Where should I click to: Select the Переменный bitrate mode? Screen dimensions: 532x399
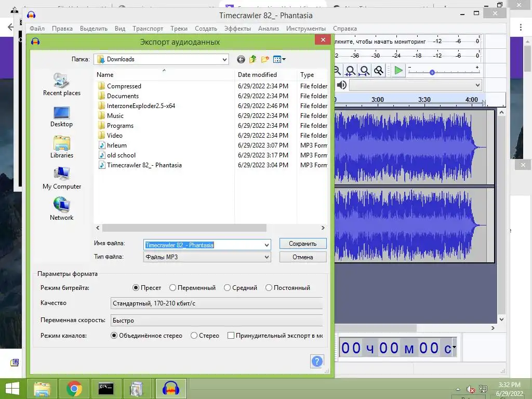[x=192, y=288]
